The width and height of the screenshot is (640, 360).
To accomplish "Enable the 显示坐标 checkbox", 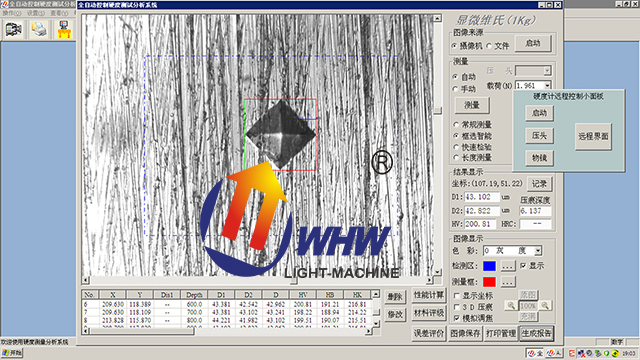I will [x=457, y=296].
